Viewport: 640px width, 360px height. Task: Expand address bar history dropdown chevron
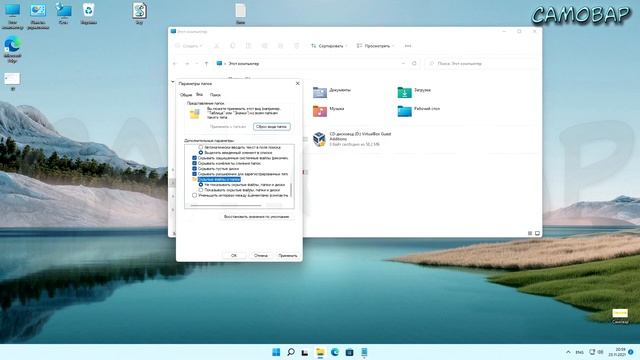(x=403, y=64)
